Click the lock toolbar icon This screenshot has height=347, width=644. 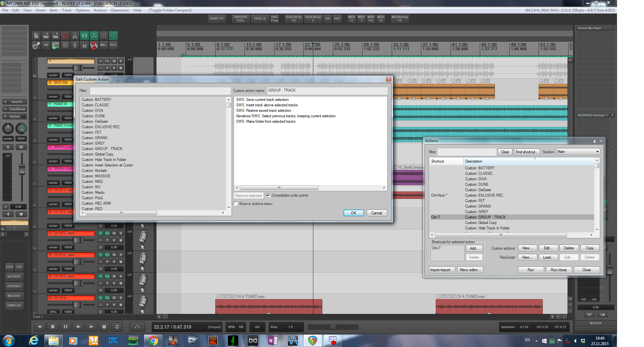click(84, 45)
